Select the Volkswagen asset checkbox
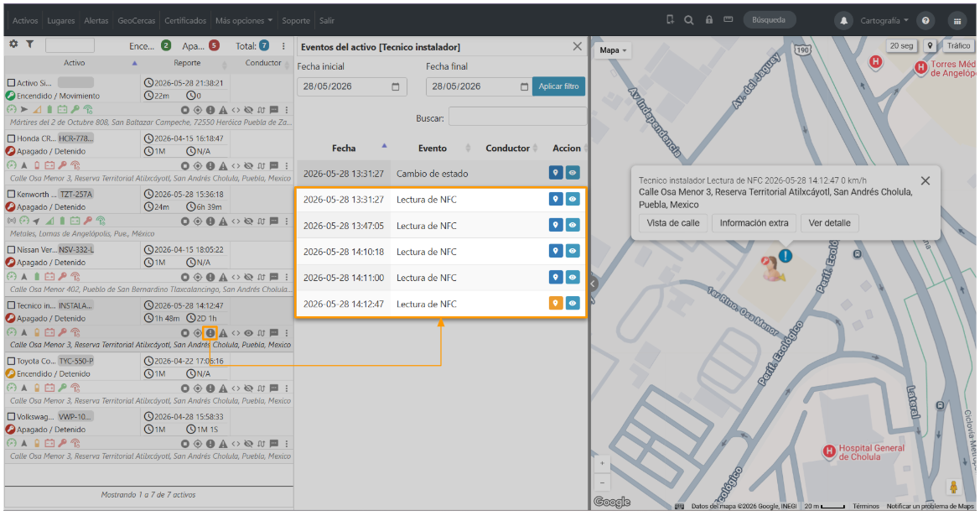This screenshot has height=516, width=980. coord(11,416)
